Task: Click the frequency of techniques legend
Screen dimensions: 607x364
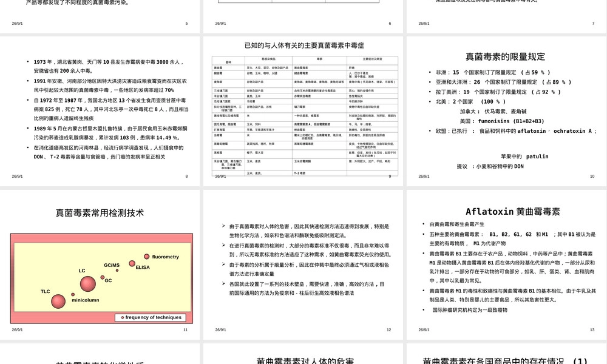Action: [x=150, y=317]
